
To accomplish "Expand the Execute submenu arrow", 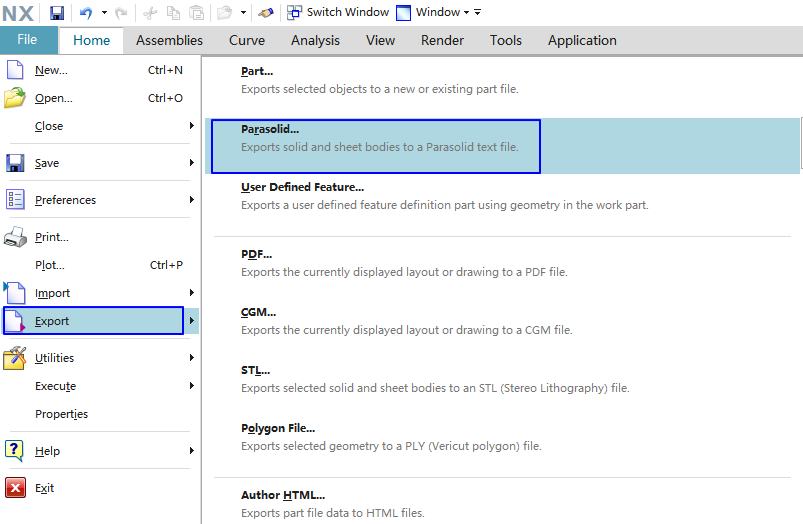I will pyautogui.click(x=192, y=385).
